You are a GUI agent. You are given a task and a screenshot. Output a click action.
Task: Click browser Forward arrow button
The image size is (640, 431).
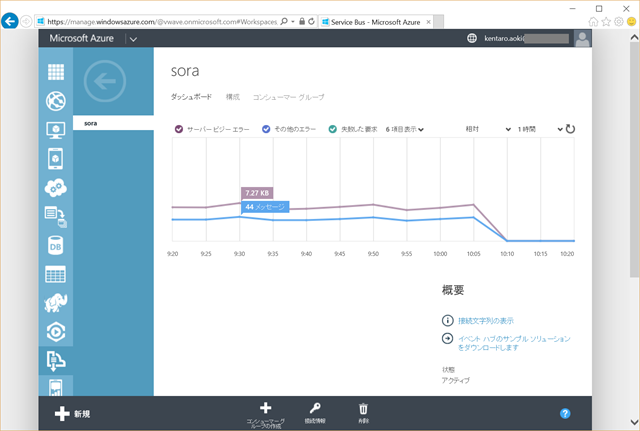(26, 21)
